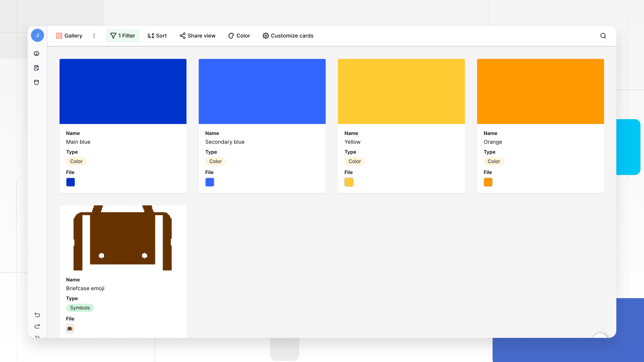Click the user avatar with letter J
The image size is (644, 362).
point(37,35)
